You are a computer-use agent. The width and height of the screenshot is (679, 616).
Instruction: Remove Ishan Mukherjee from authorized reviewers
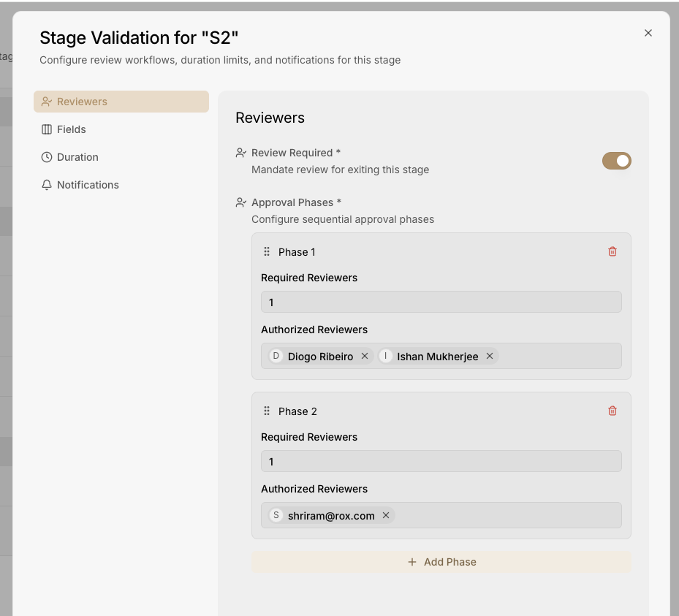click(490, 357)
